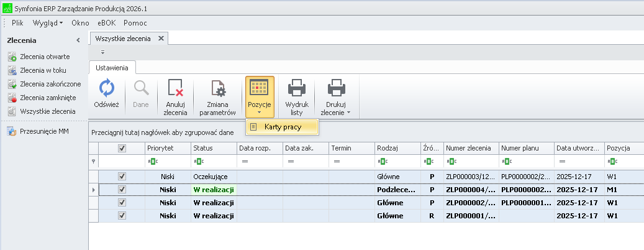The image size is (644, 250).
Task: Collapse the Zlecenia side panel
Action: click(x=78, y=40)
